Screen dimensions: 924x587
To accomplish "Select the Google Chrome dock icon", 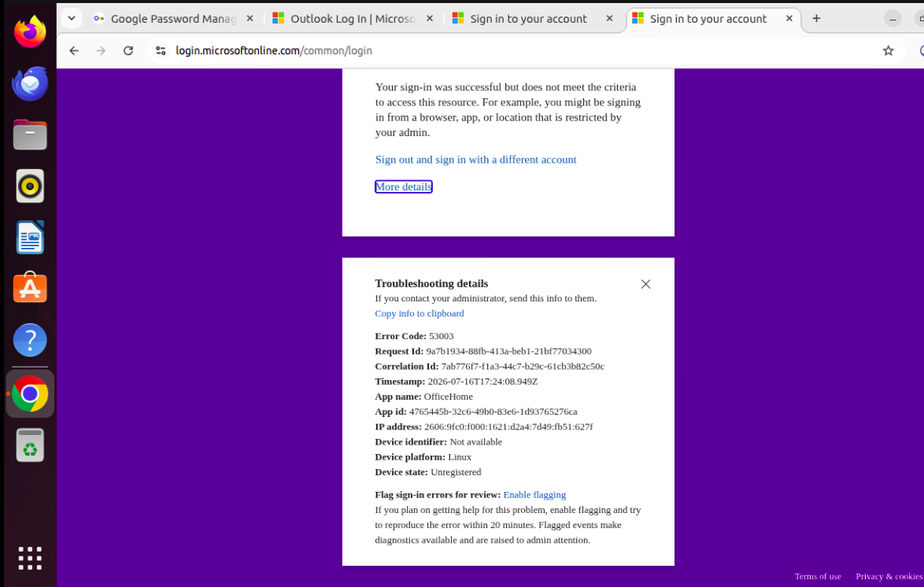I will [x=30, y=393].
